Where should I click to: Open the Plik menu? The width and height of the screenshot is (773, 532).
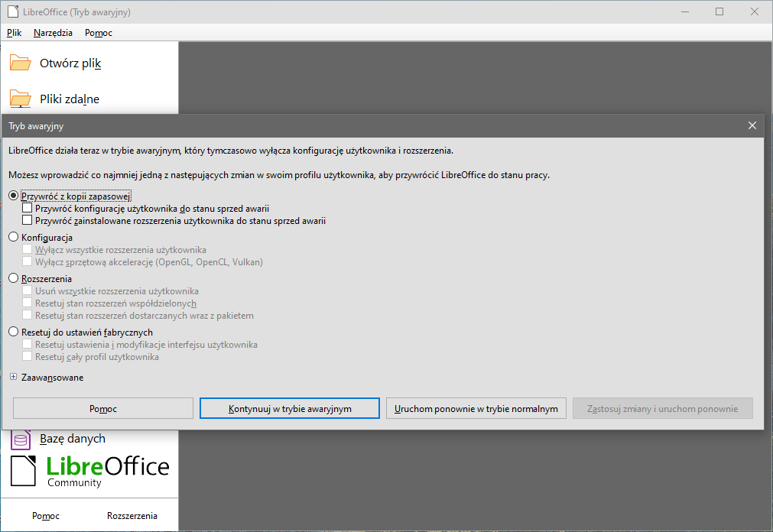tap(15, 33)
